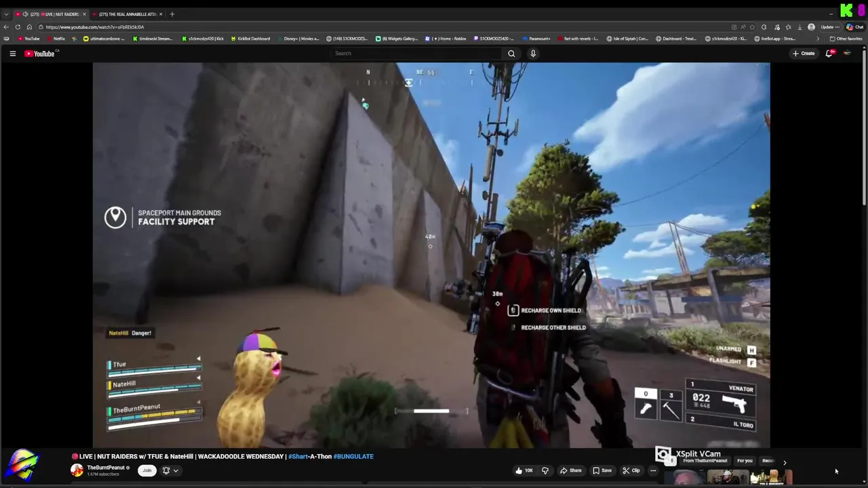This screenshot has height=488, width=868.
Task: Open more actions three-dot menu under video
Action: pyautogui.click(x=653, y=470)
